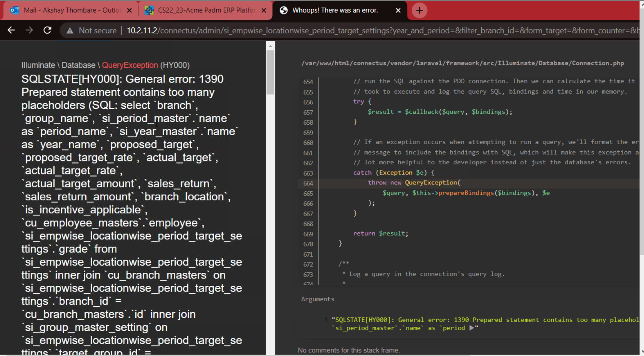Screen dimensions: 644x356
Task: Click the left panel scrollbar thumb
Action: click(270, 72)
